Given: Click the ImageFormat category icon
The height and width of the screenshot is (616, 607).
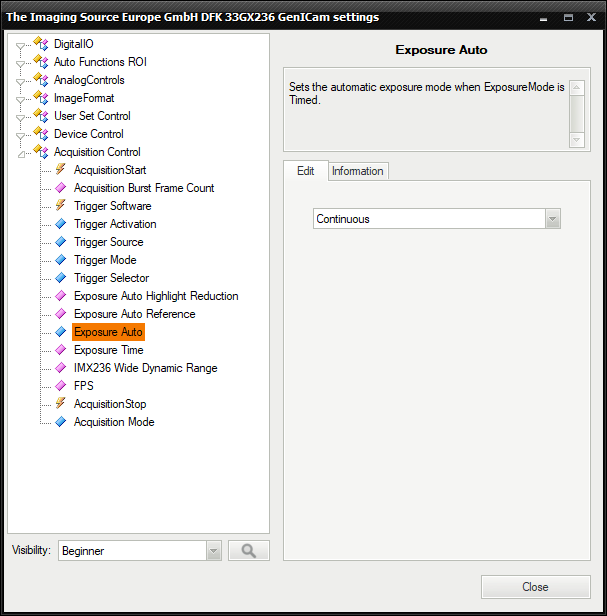Looking at the screenshot, I should click(41, 97).
